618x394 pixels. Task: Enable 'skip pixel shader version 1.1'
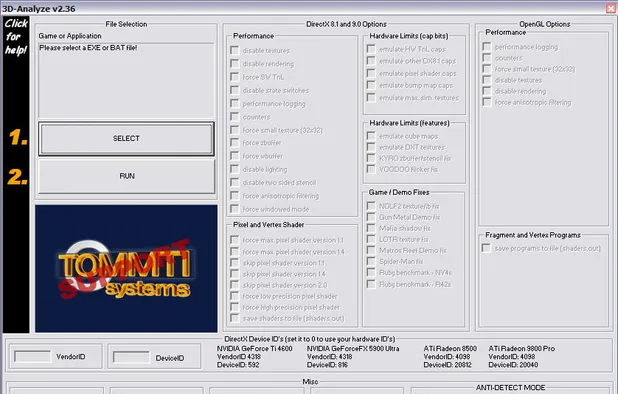click(235, 263)
